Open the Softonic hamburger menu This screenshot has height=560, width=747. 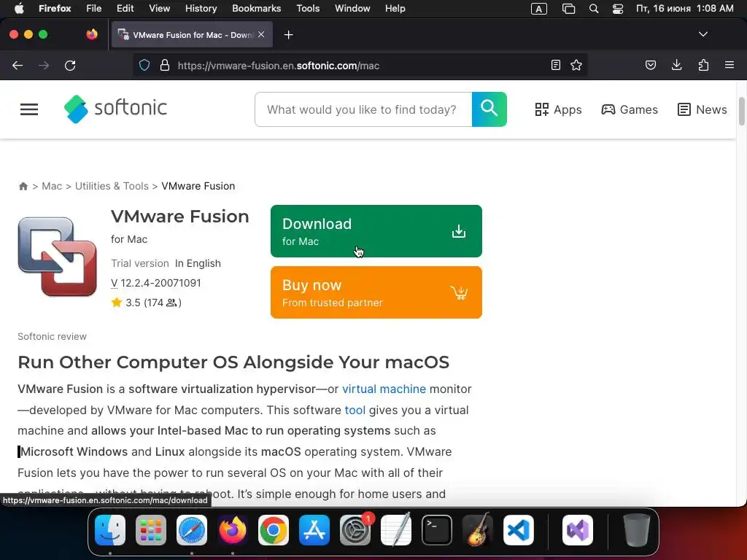pos(29,109)
